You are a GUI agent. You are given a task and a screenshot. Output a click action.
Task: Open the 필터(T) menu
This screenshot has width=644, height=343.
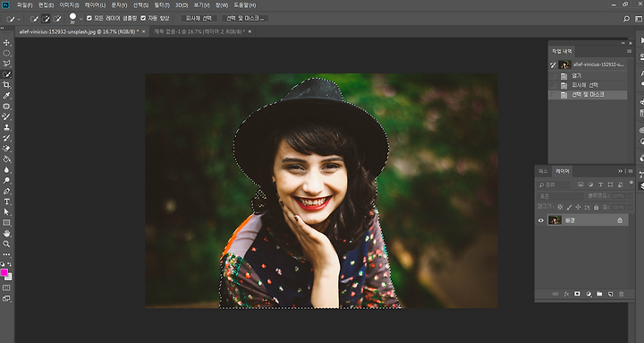pyautogui.click(x=162, y=5)
